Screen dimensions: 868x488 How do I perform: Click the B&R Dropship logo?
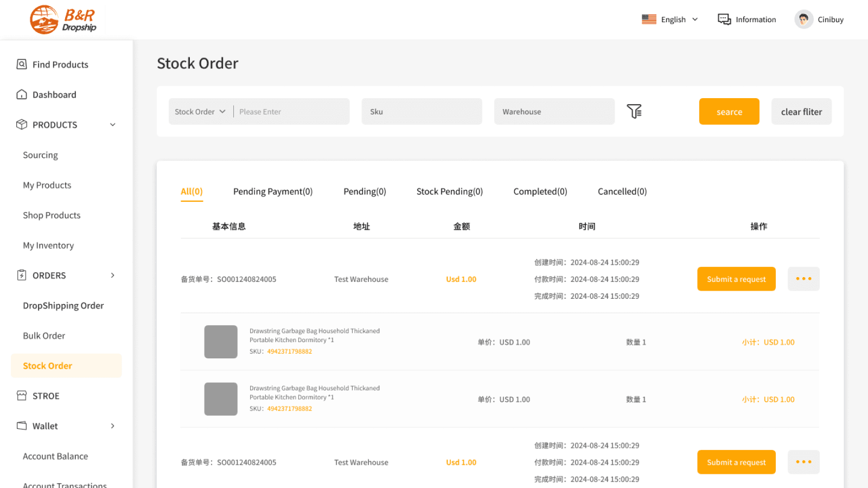(x=62, y=20)
